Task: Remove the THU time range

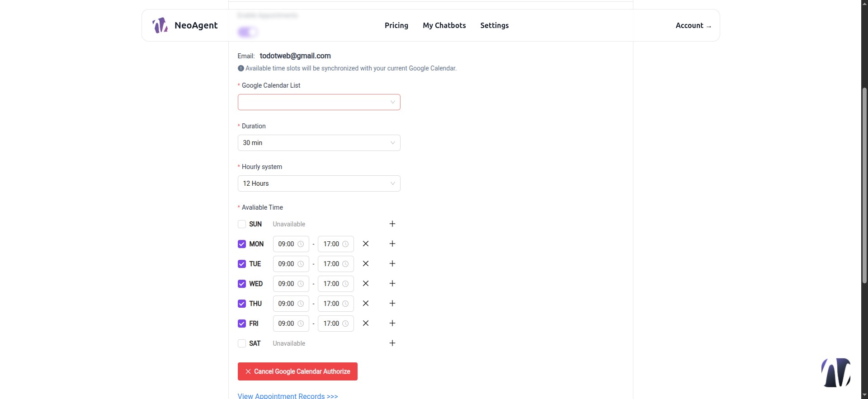Action: (366, 303)
